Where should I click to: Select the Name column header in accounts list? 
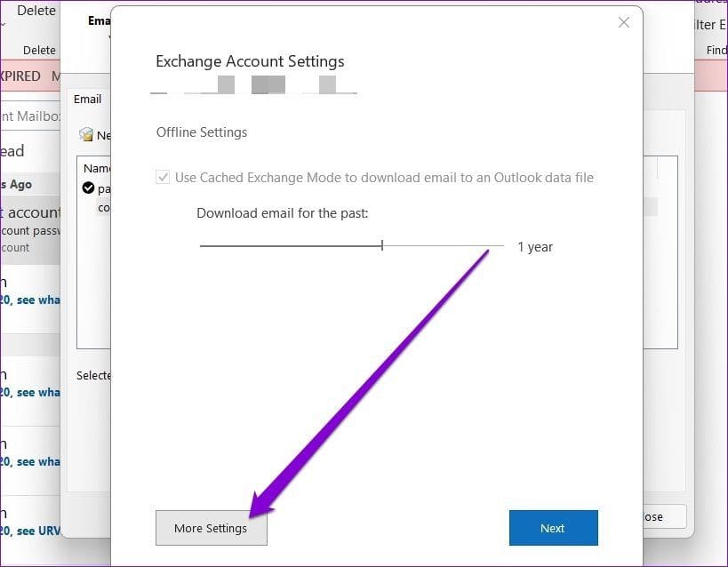[97, 168]
